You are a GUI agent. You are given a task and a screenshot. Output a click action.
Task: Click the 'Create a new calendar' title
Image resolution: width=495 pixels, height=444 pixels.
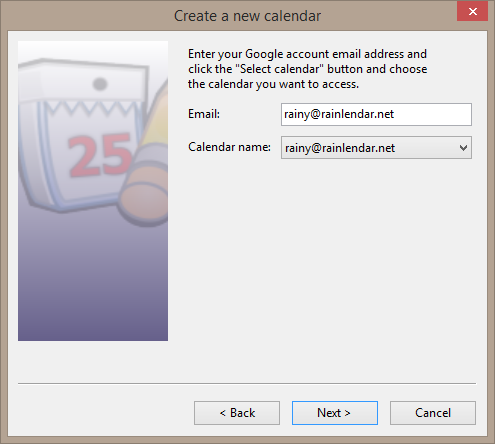click(x=247, y=16)
